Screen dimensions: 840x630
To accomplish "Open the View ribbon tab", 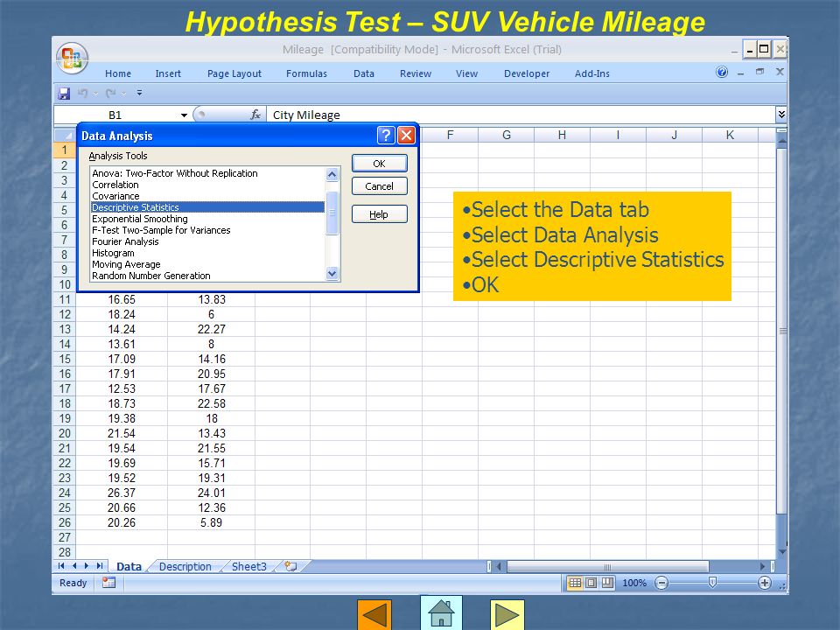I will pyautogui.click(x=466, y=73).
